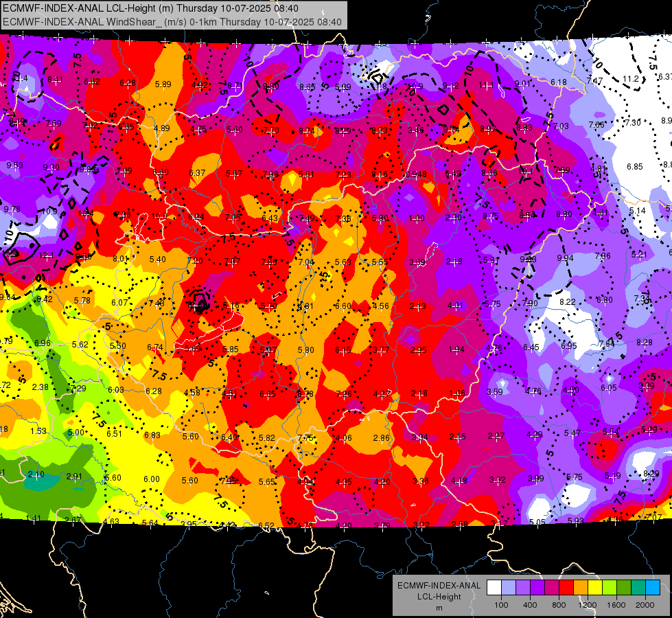
Task: Click the legend label 2000
Action: pos(645,605)
